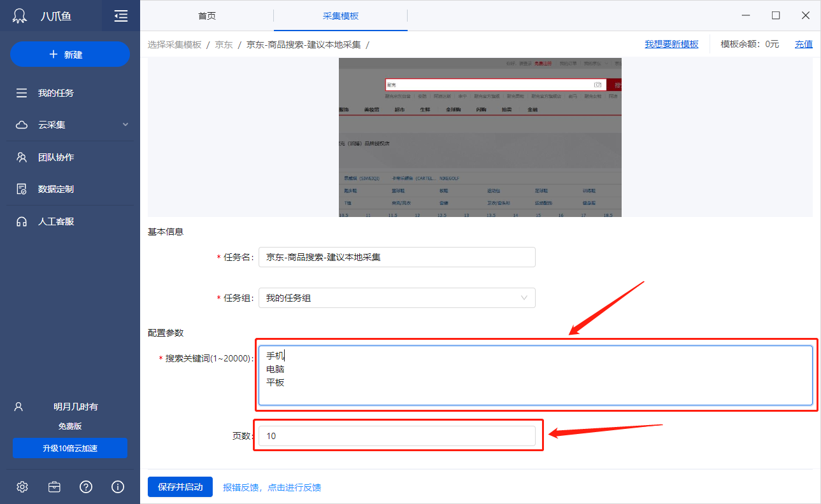The height and width of the screenshot is (504, 821).
Task: Go to 京东 breadcrumb
Action: [224, 45]
